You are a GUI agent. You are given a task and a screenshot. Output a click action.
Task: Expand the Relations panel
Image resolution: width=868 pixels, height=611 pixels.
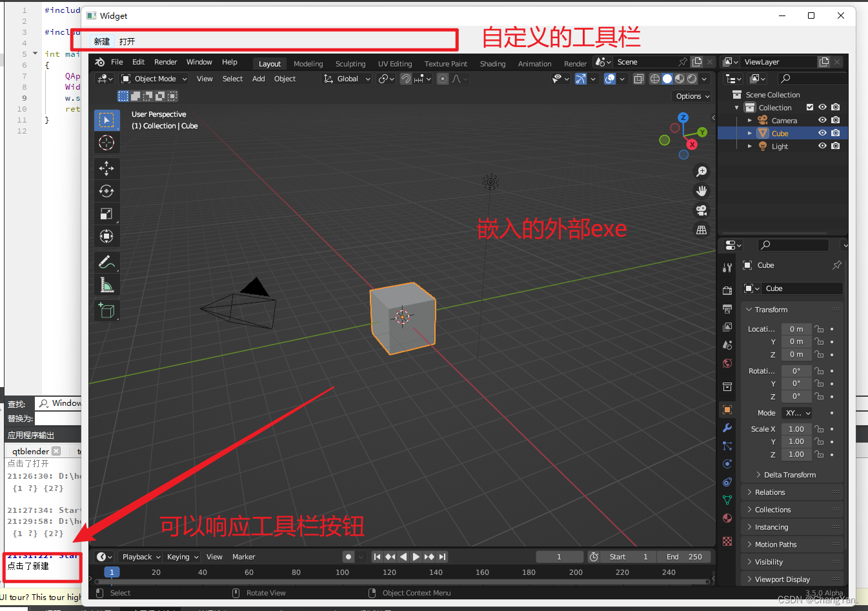pos(792,492)
